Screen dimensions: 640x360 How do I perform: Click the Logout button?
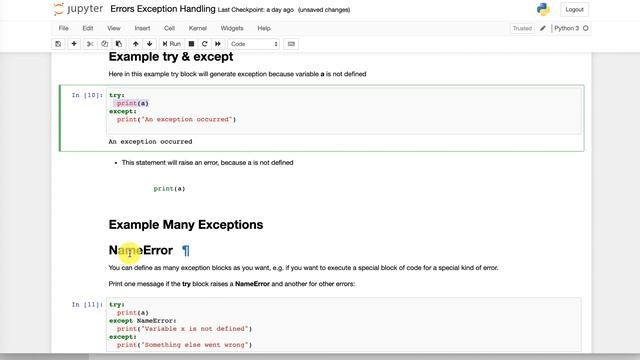point(574,9)
